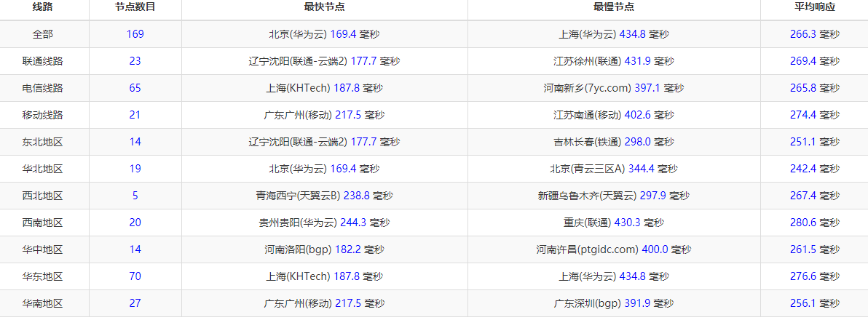This screenshot has width=868, height=320.
Task: Open node count 169 in 全部 row
Action: pyautogui.click(x=135, y=34)
